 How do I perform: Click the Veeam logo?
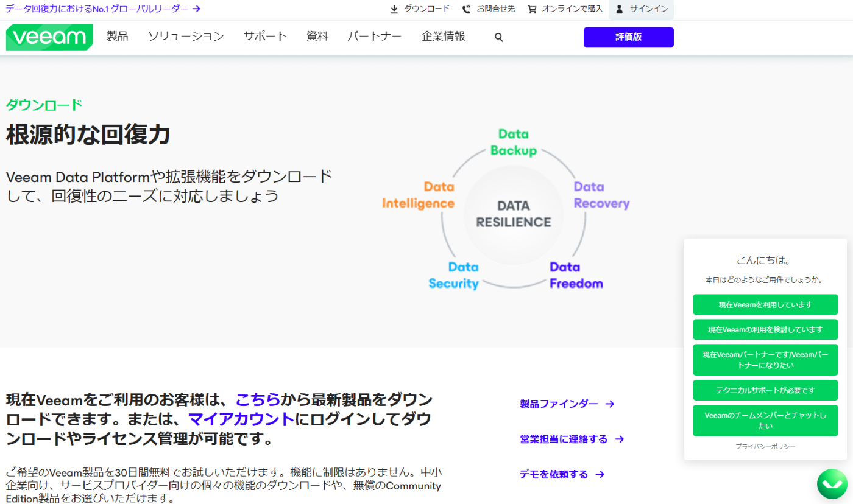[49, 37]
